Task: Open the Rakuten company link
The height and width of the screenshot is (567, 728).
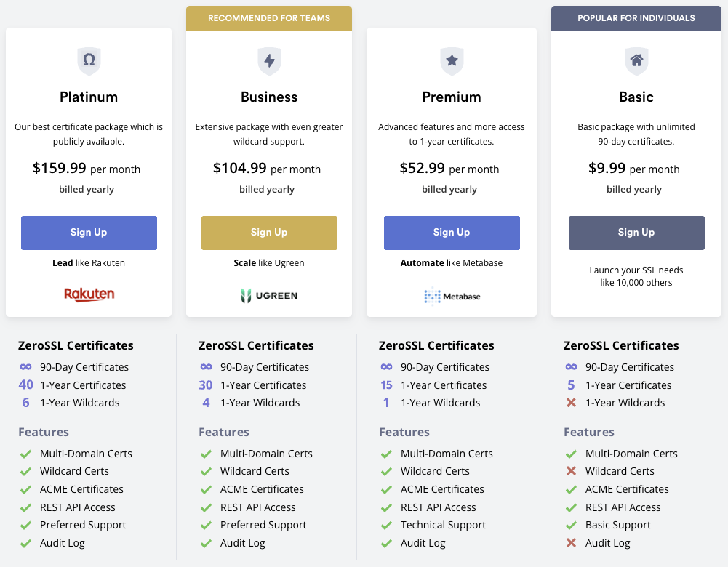Action: pos(89,295)
